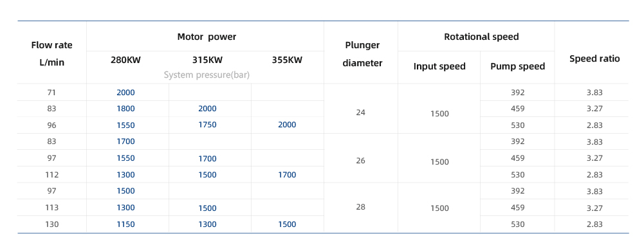This screenshot has height=252, width=644.
Task: Click the Plunger diameter header
Action: pos(361,54)
